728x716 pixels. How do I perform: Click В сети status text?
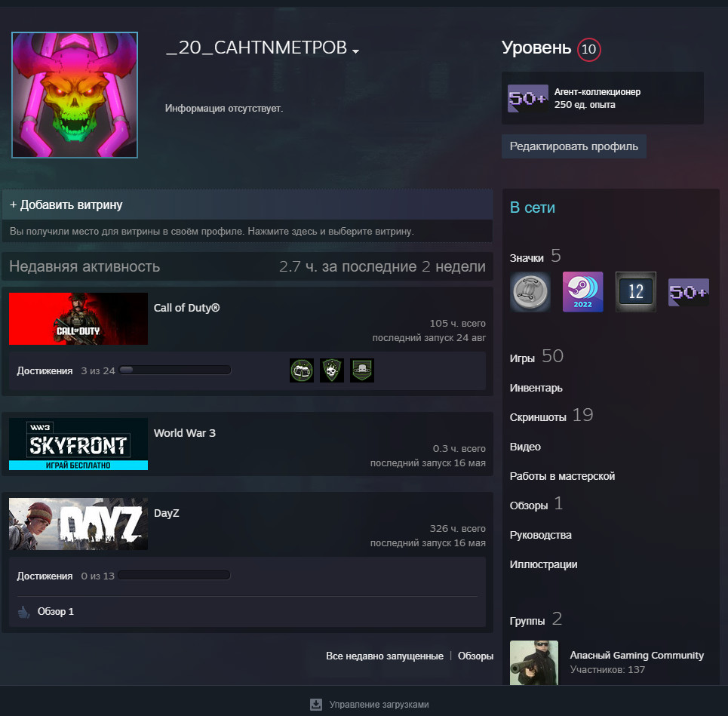point(533,207)
